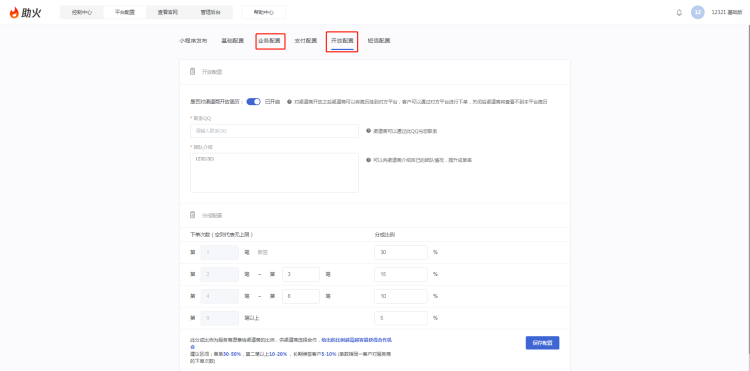Switch to the 支付配置 tab
This screenshot has height=371, width=750.
pyautogui.click(x=306, y=41)
